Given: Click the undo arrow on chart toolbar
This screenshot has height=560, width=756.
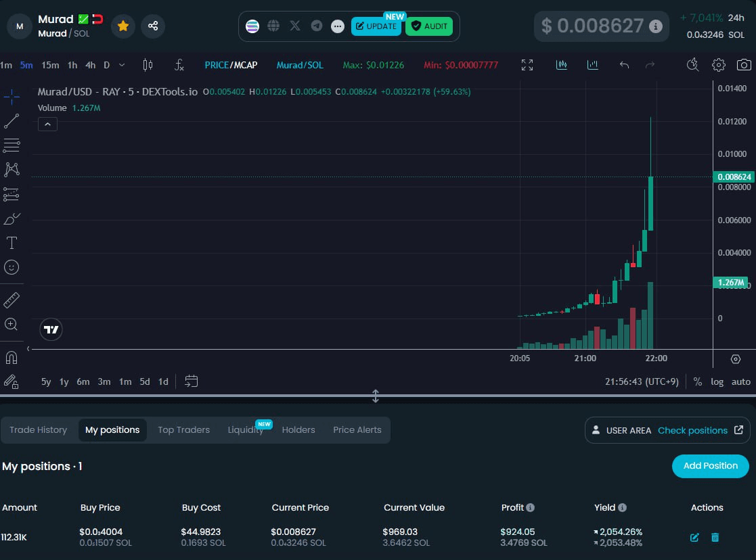Looking at the screenshot, I should 625,65.
